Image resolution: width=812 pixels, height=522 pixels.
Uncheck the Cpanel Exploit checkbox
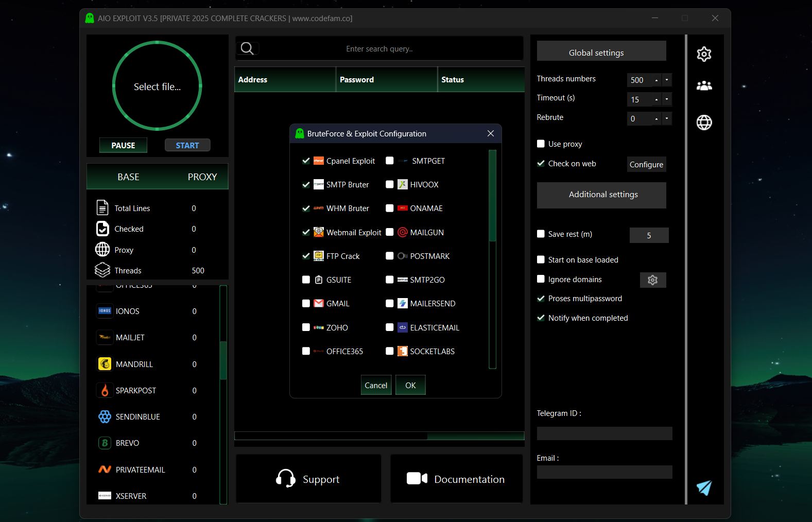click(306, 161)
